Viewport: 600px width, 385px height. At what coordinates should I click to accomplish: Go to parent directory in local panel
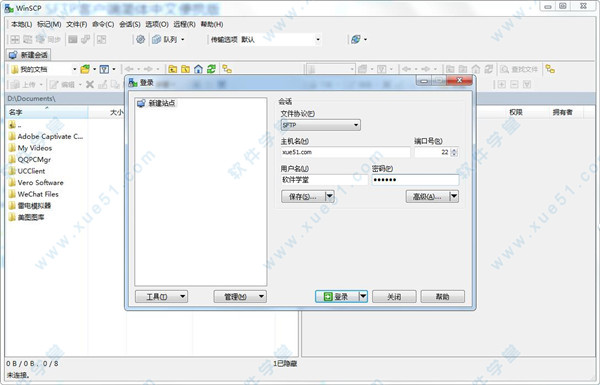pyautogui.click(x=173, y=69)
